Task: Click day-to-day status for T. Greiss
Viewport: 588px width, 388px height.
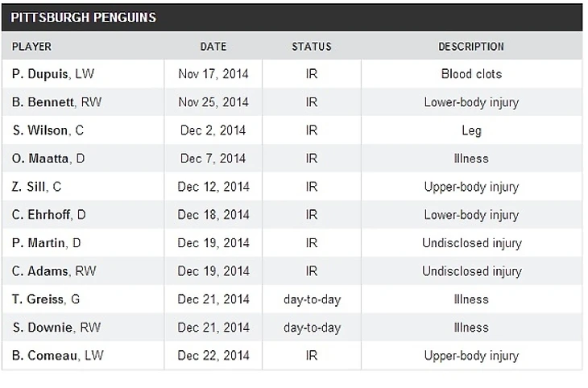Action: (312, 299)
